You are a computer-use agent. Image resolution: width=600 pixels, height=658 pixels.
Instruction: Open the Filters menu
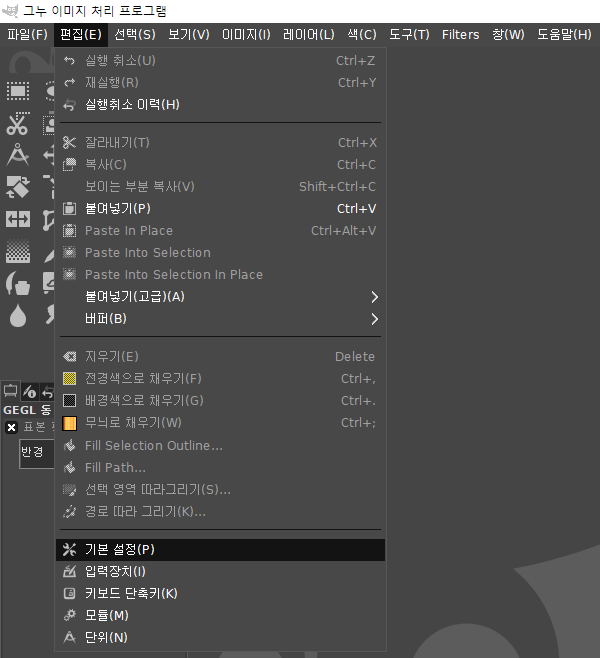[460, 34]
